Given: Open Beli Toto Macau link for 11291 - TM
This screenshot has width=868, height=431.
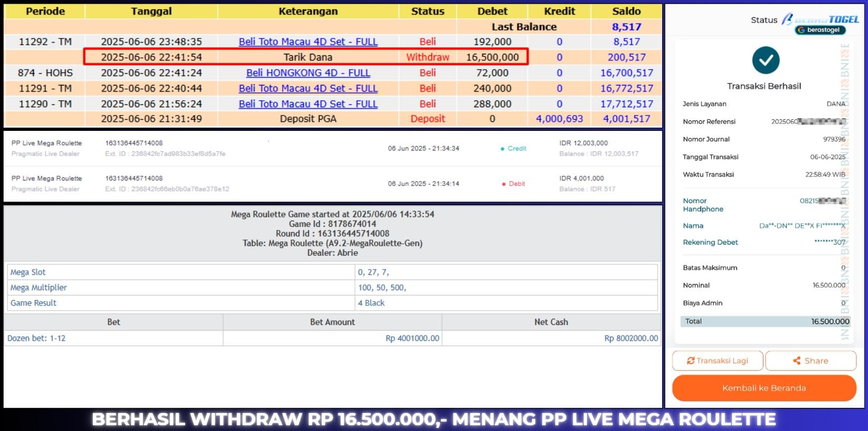Looking at the screenshot, I should 308,89.
